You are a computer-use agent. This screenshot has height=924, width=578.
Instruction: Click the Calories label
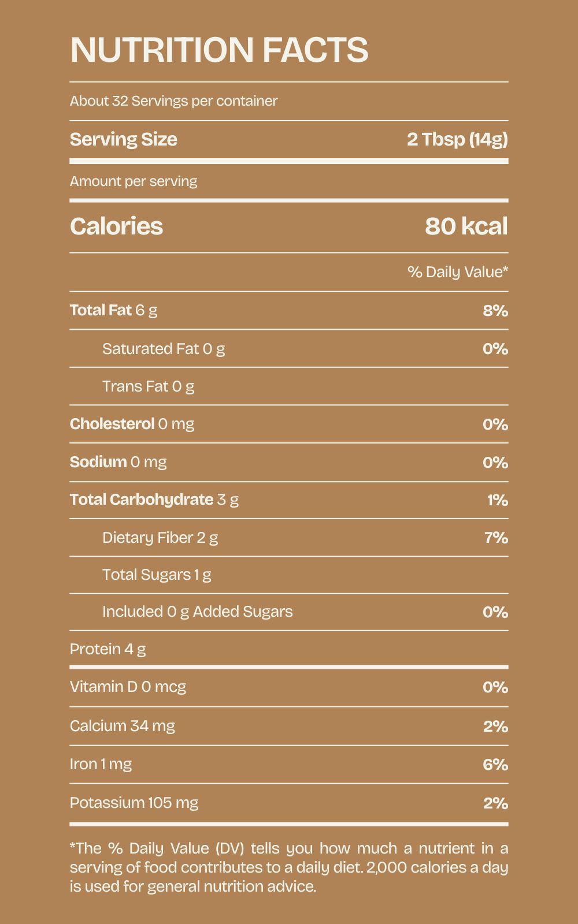[x=116, y=226]
